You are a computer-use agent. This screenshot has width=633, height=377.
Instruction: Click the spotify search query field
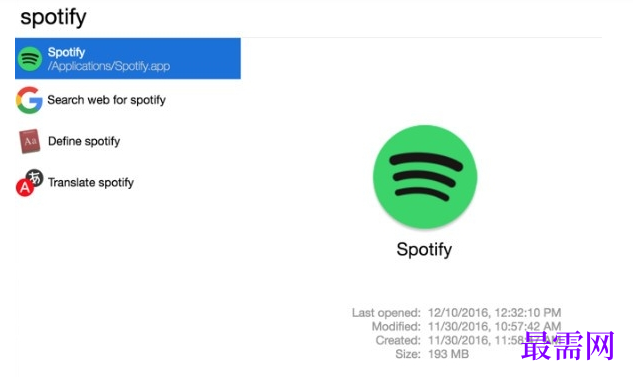[x=308, y=18]
